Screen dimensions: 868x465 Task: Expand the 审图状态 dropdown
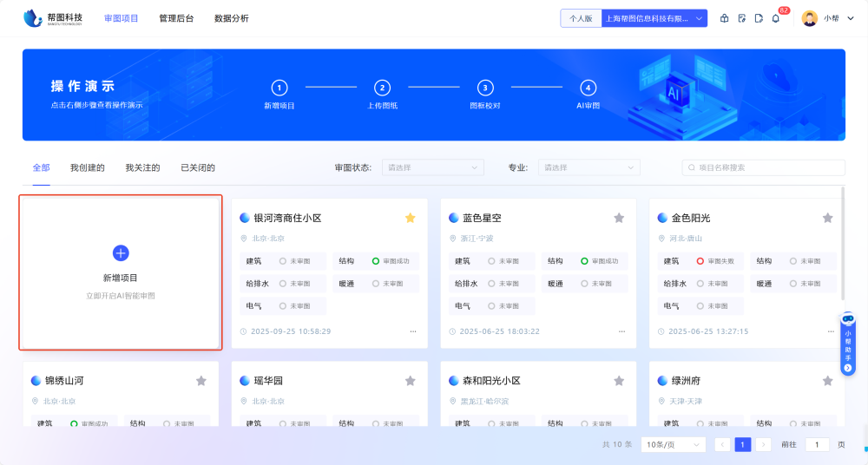point(433,167)
